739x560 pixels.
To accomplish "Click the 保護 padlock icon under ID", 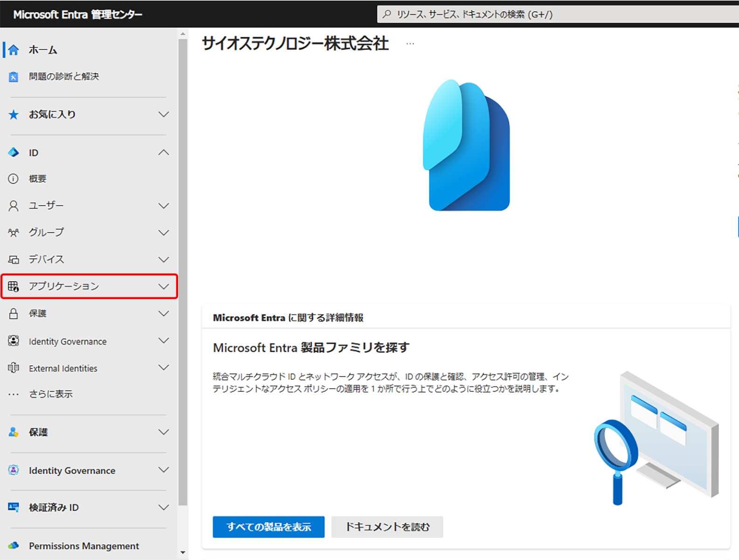I will (14, 314).
